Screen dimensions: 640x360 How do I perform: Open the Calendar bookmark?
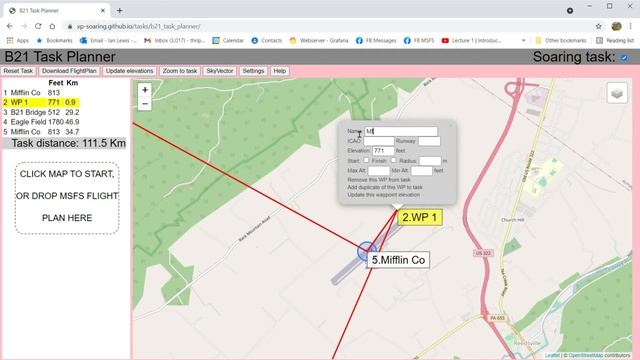pos(228,40)
